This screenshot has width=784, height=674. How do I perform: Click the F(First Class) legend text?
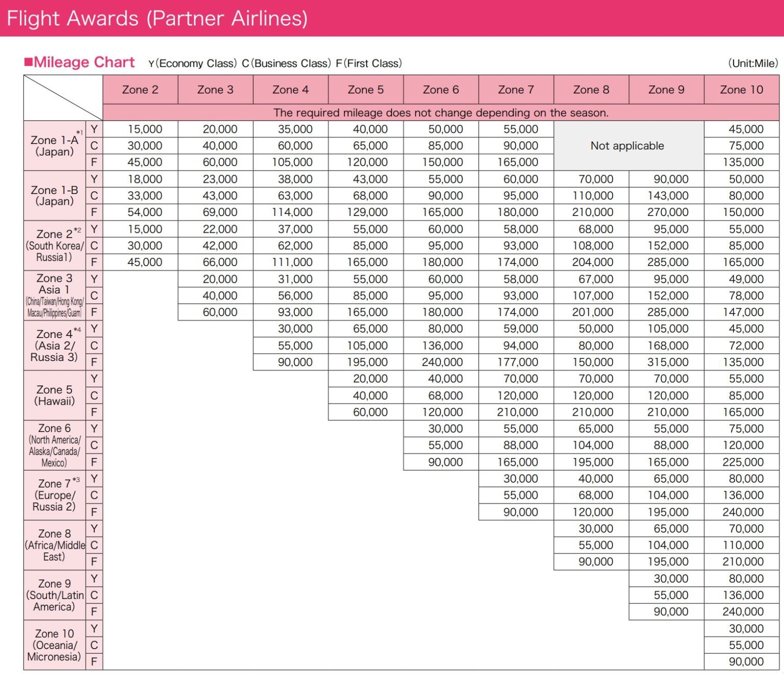369,63
